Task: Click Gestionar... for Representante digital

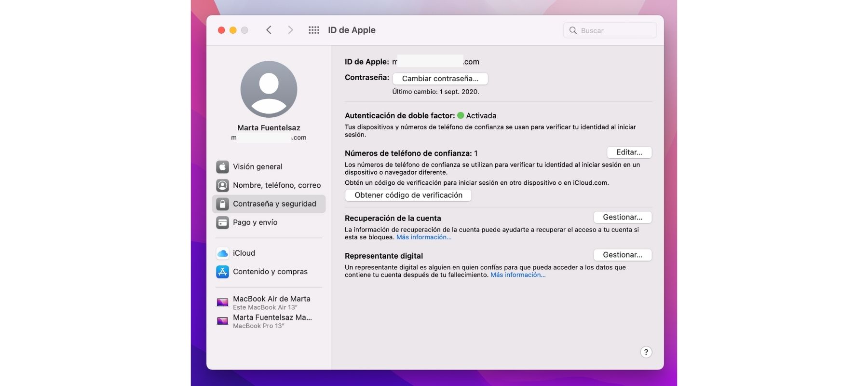Action: tap(623, 255)
